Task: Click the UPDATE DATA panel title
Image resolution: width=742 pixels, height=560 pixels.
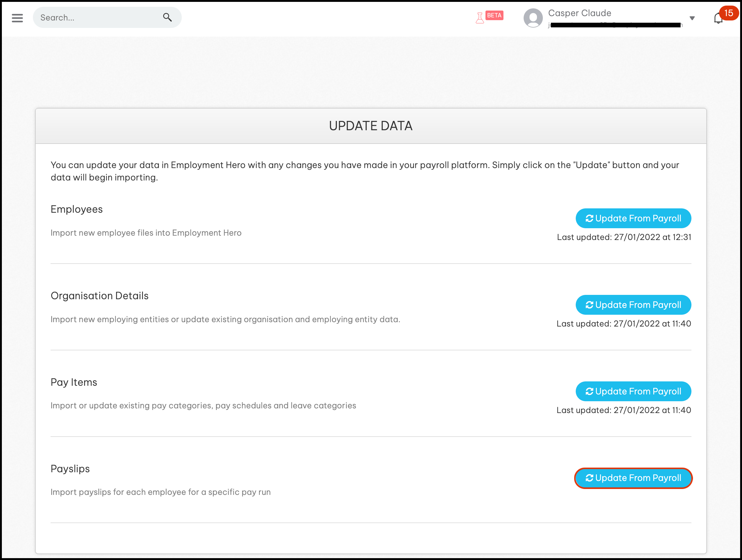Action: point(371,126)
